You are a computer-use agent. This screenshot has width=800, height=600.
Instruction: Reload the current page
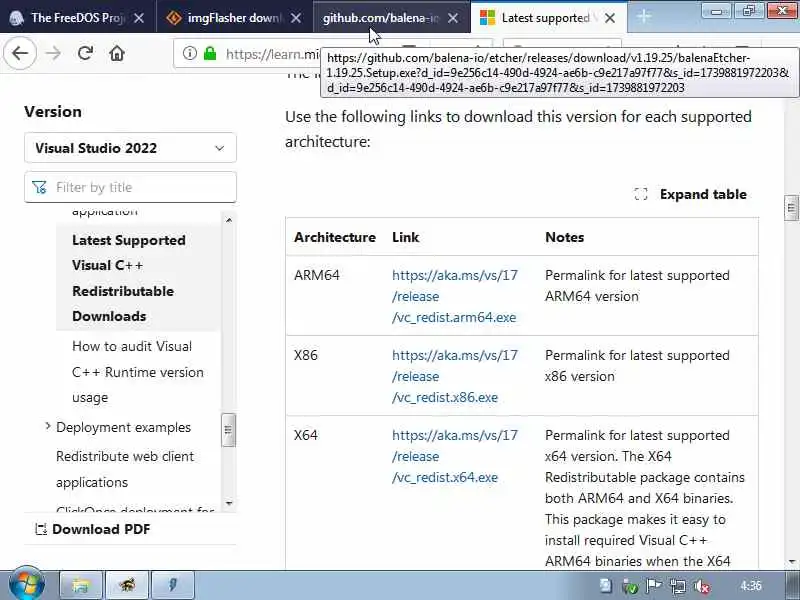[x=85, y=53]
